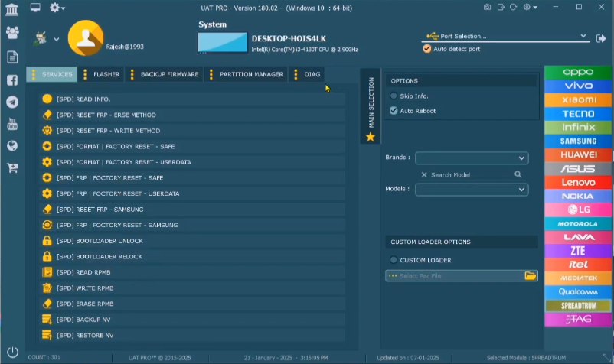Toggle Auto detect port checkbox
This screenshot has height=364, width=614.
pyautogui.click(x=427, y=49)
